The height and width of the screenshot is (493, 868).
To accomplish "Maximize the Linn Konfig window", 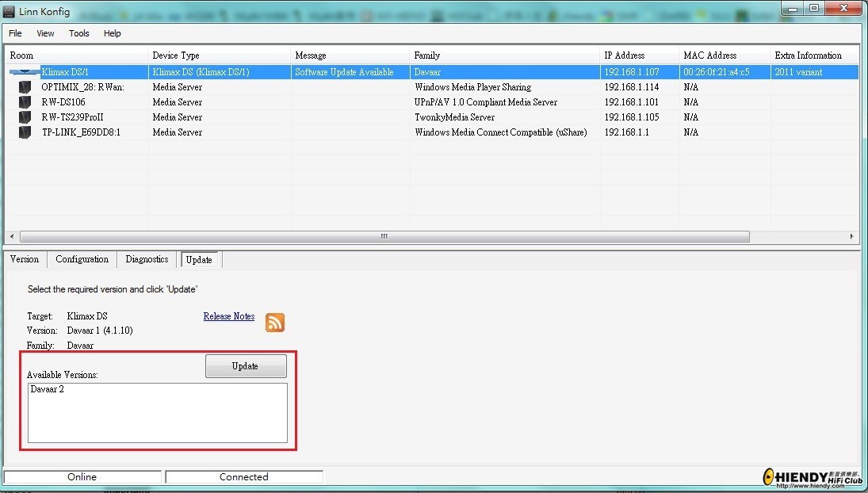I will tap(814, 8).
